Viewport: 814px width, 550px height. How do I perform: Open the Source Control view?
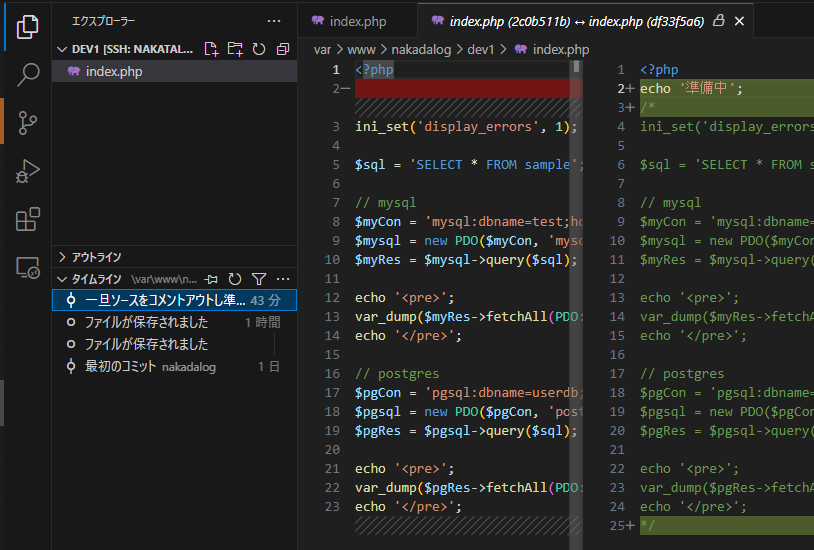click(29, 122)
